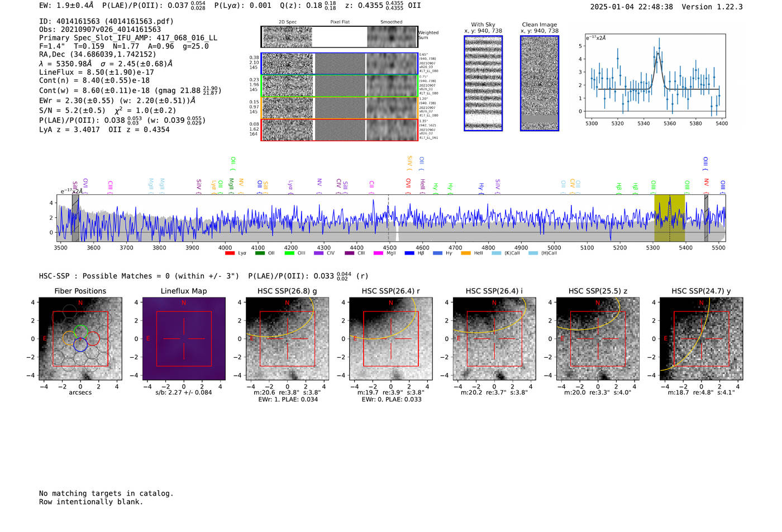Select the orange-bordered fiber spectrum row
The image size is (782, 532).
point(339,108)
